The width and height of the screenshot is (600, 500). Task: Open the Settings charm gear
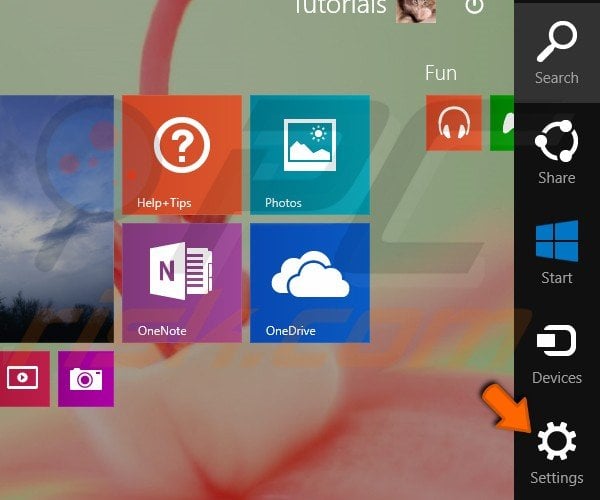click(557, 441)
